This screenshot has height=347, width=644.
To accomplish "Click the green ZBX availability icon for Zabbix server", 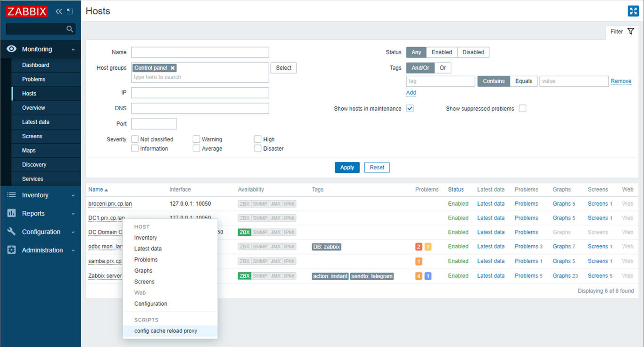I will coord(244,275).
